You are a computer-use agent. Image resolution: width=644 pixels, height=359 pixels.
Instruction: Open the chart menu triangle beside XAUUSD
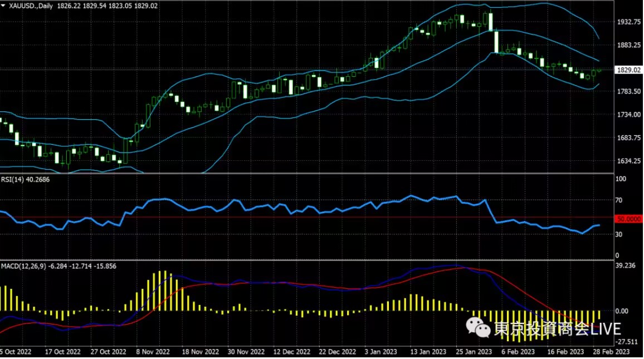(x=3, y=6)
